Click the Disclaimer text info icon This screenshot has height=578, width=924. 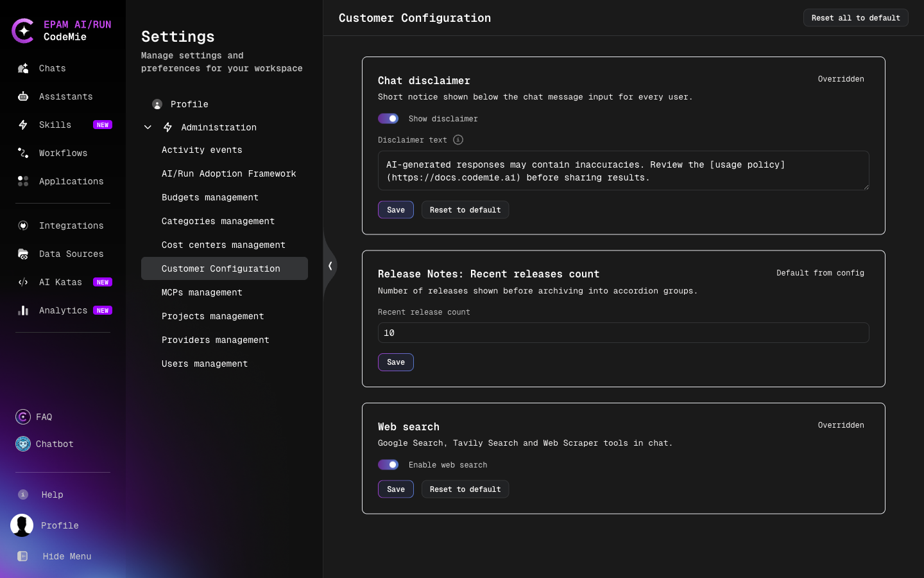point(458,140)
